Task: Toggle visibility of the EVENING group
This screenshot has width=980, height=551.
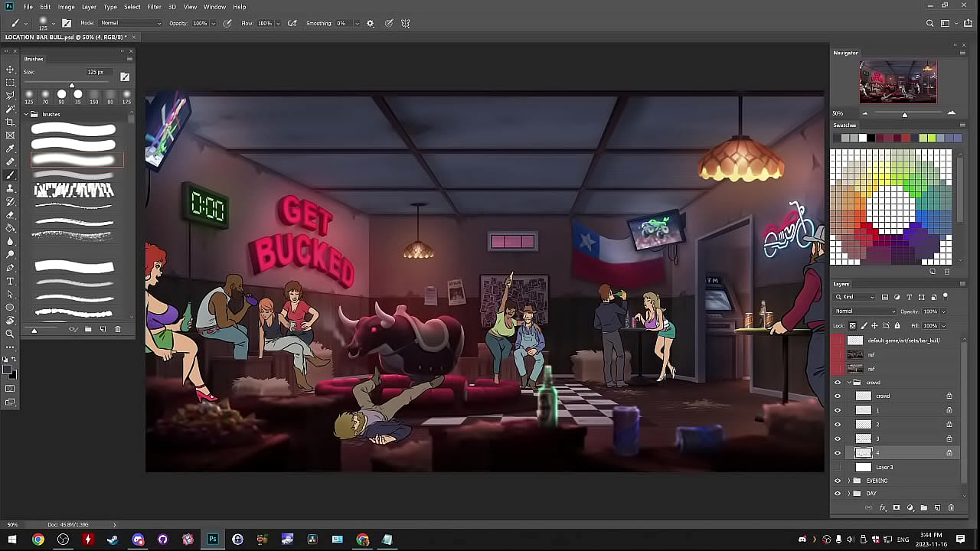Action: (837, 481)
